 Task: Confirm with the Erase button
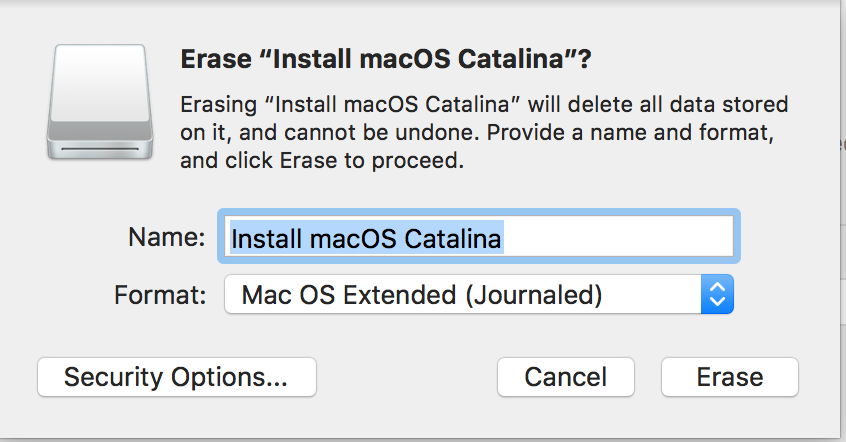click(729, 377)
